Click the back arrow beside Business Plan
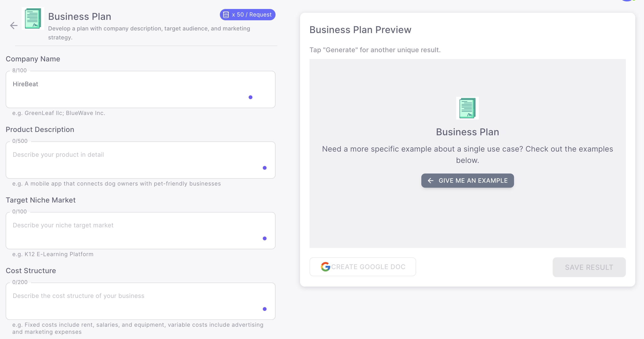The width and height of the screenshot is (644, 339). [x=14, y=25]
